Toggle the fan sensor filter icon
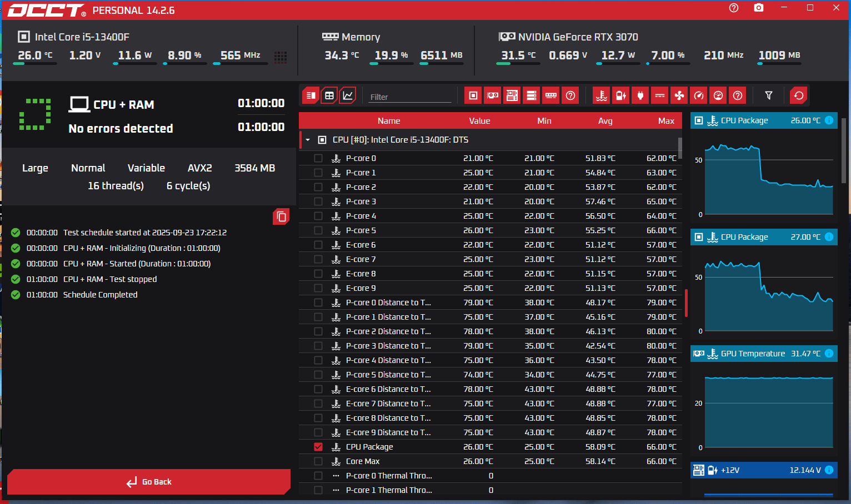 pyautogui.click(x=679, y=95)
